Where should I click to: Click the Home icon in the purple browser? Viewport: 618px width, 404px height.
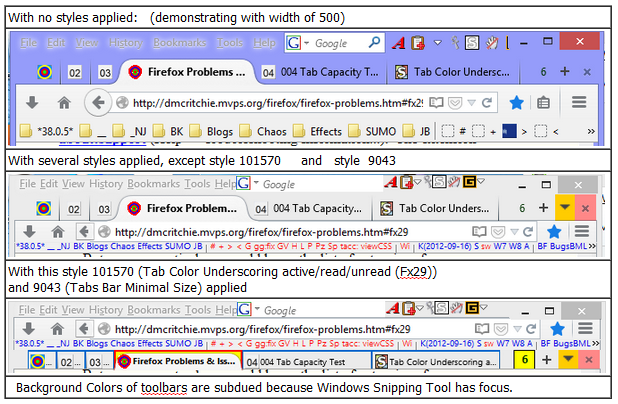pyautogui.click(x=64, y=103)
